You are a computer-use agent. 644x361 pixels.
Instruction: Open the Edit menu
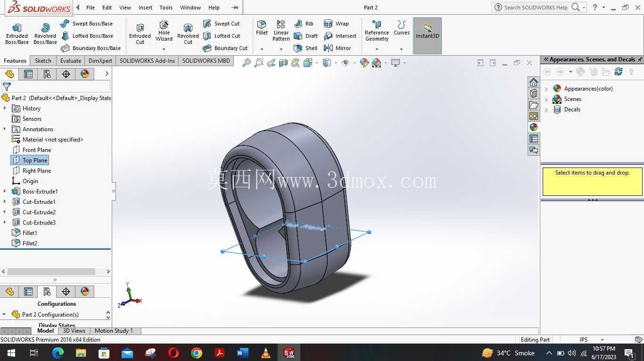107,8
